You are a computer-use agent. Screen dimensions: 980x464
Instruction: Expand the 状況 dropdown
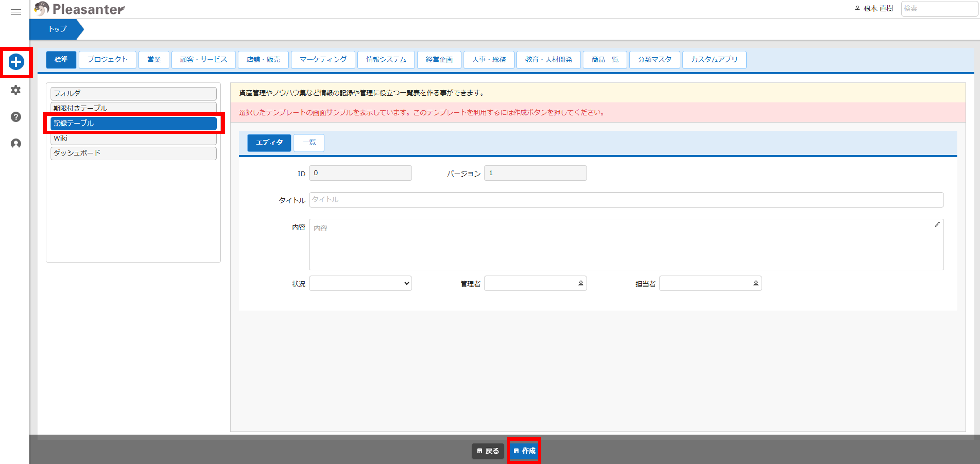pyautogui.click(x=360, y=283)
